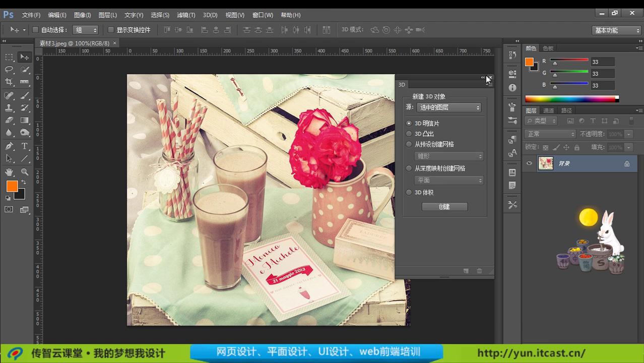Visit the yun.itcast.cn link
644x363 pixels.
(x=531, y=353)
